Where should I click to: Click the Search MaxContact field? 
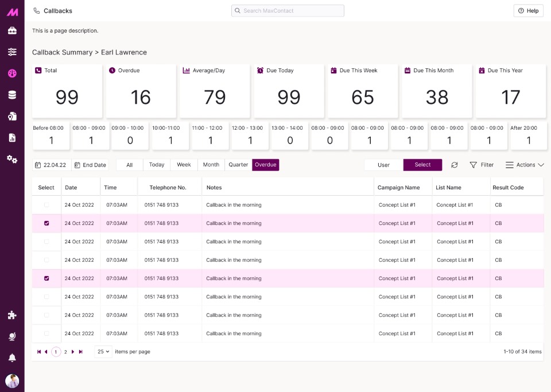pyautogui.click(x=288, y=10)
